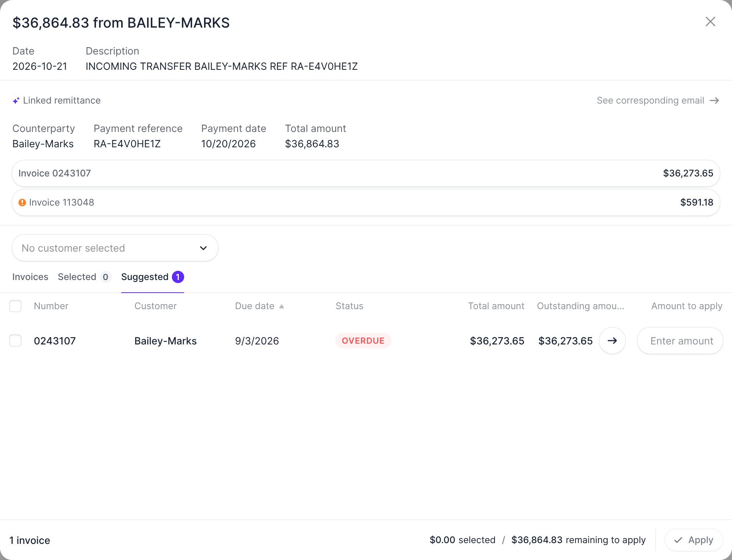The image size is (732, 560).
Task: Click the Selected count badge 0
Action: click(x=106, y=277)
